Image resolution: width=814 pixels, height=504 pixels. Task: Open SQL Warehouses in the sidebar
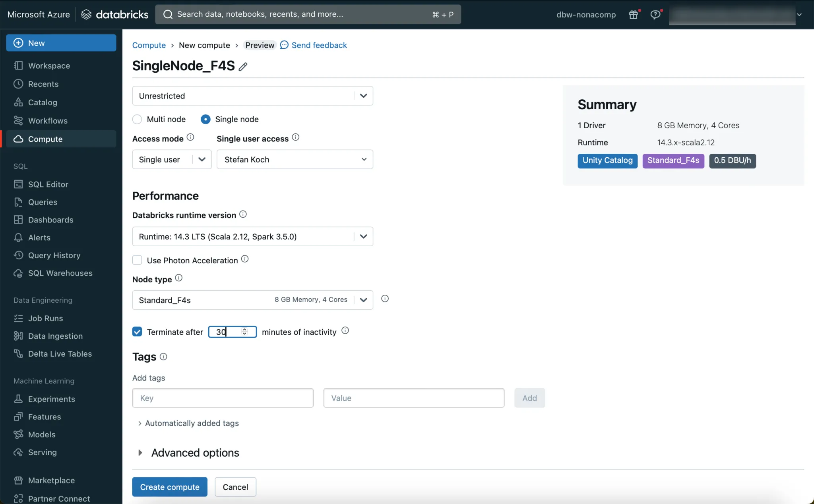(x=60, y=273)
